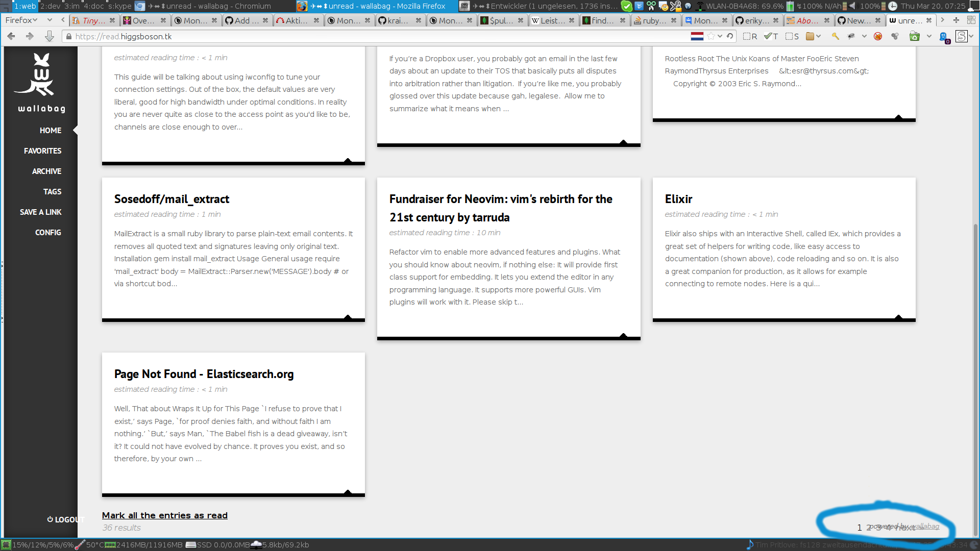Close the Abo... browser tab
980x551 pixels.
click(827, 20)
